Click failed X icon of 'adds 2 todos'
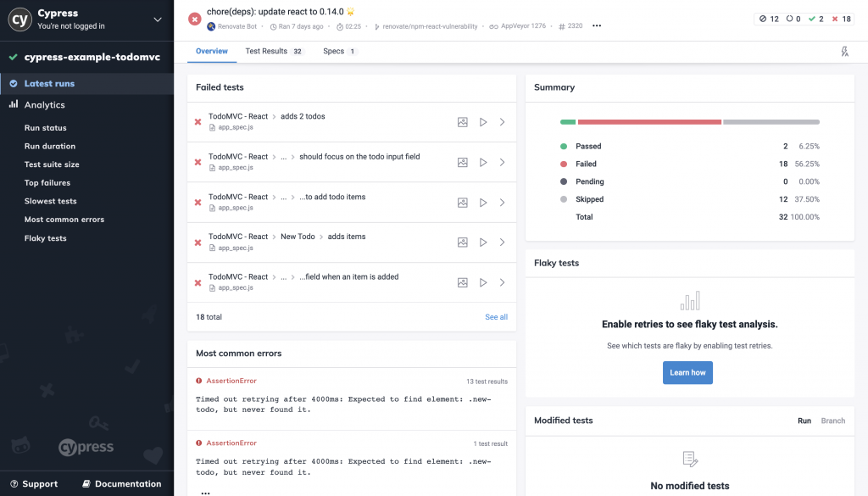The image size is (868, 496). (x=198, y=122)
